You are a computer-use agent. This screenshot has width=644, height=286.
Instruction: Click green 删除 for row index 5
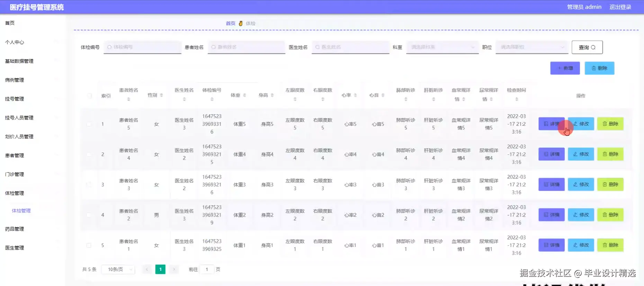pos(610,245)
